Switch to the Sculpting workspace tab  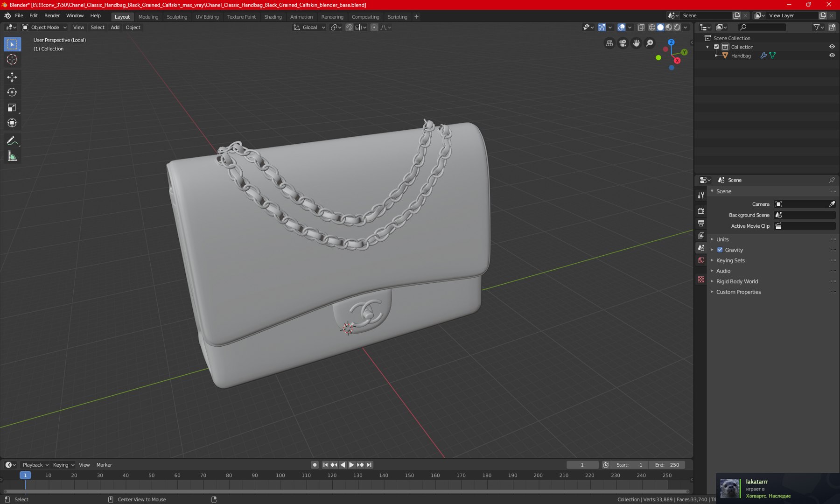pos(177,17)
